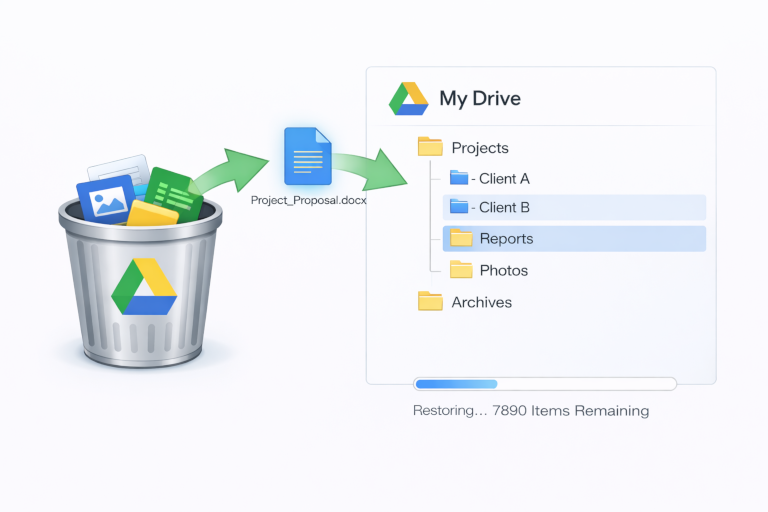Select the highlighted Reports row

574,239
